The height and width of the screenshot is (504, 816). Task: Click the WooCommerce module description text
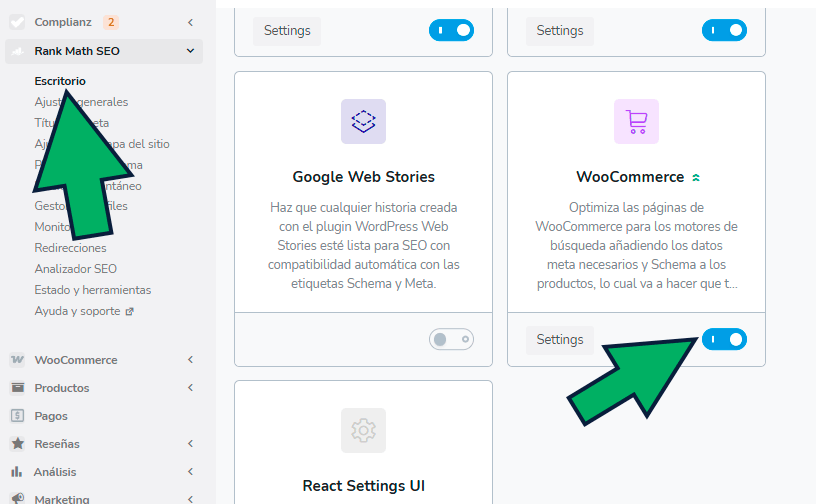pyautogui.click(x=636, y=245)
